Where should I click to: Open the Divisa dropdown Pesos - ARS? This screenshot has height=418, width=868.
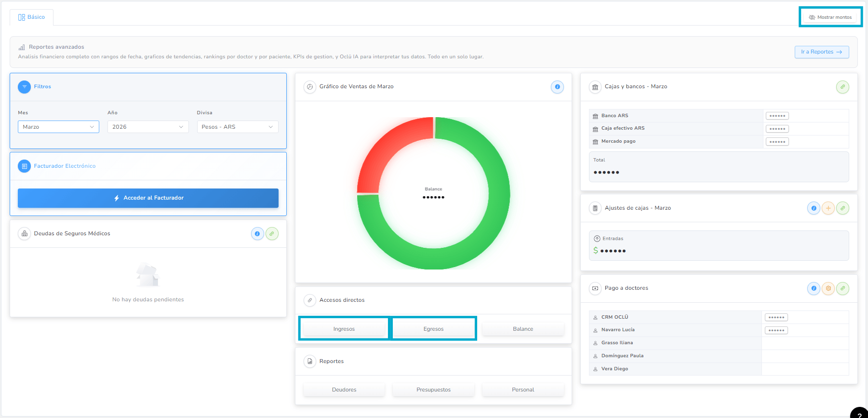coord(238,127)
